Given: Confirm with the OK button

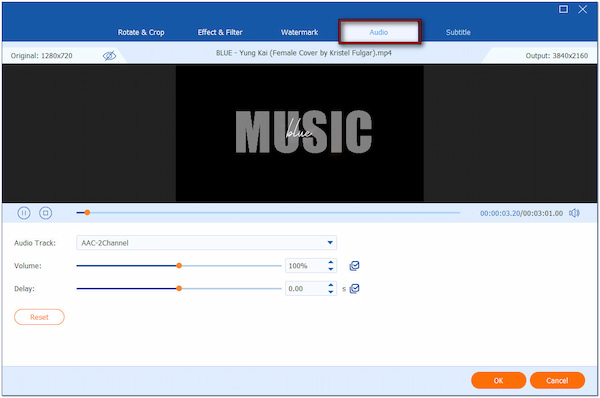Looking at the screenshot, I should click(x=498, y=380).
